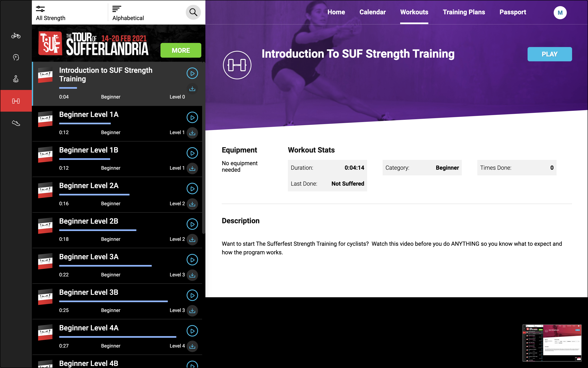Select Beginner Level 2B workout row

coord(117,230)
